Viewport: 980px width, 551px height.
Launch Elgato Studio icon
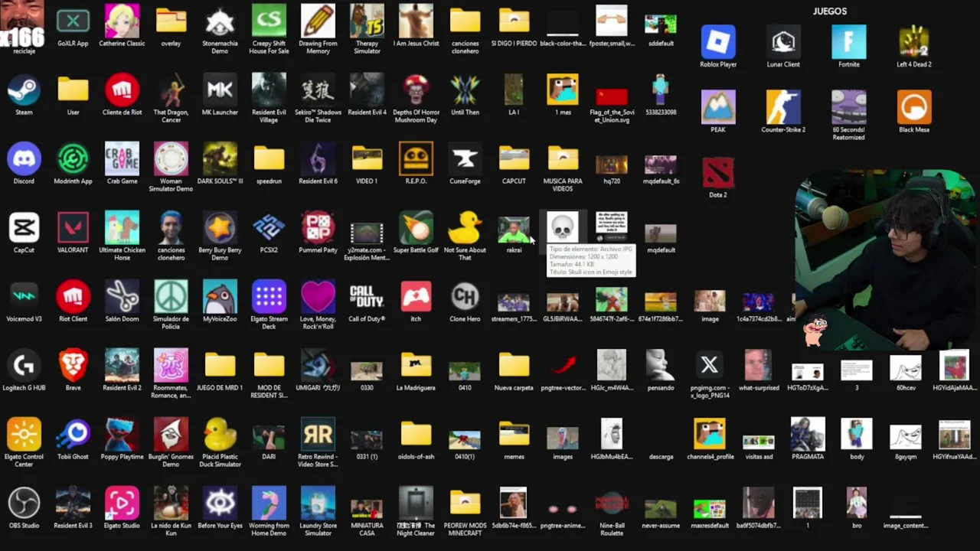122,504
